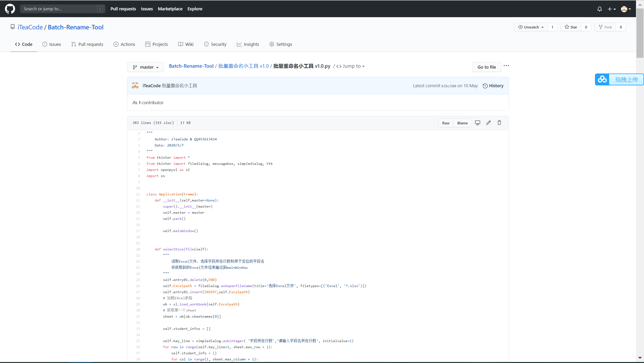Screen dimensions: 644x363
Task: Open the Batch-Rename-Tool repository title link
Action: [x=76, y=27]
